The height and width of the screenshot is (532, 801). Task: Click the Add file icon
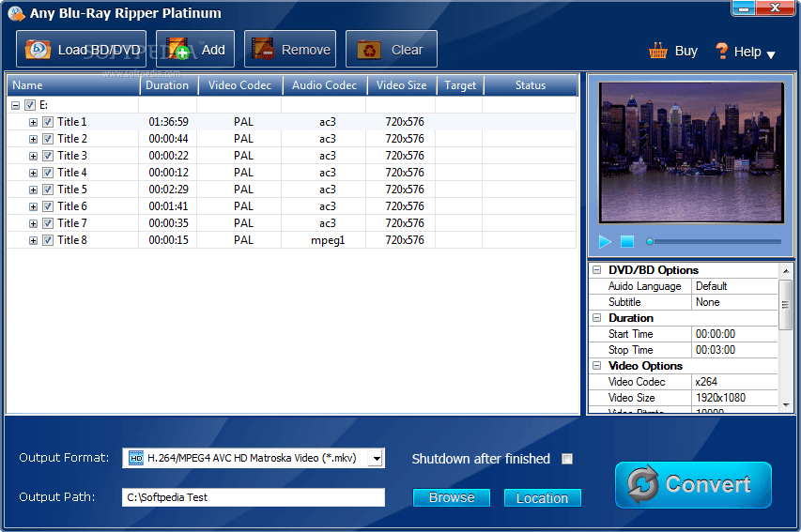click(x=177, y=49)
